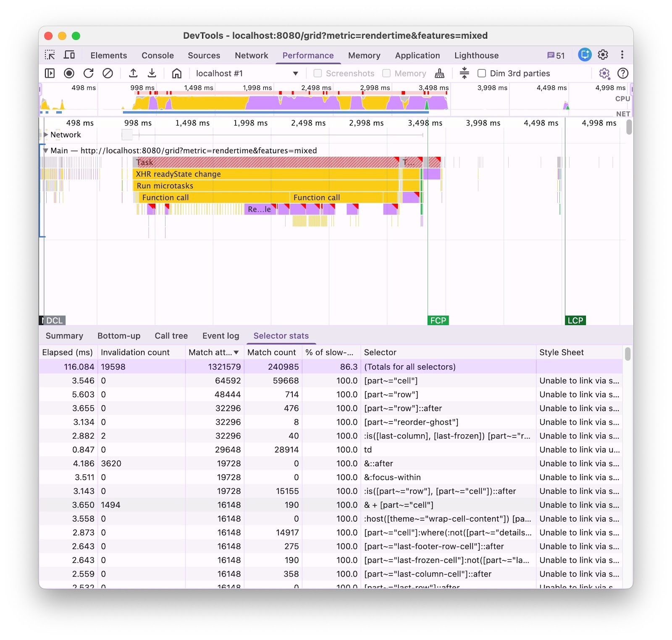Click the record performance button

tap(69, 73)
